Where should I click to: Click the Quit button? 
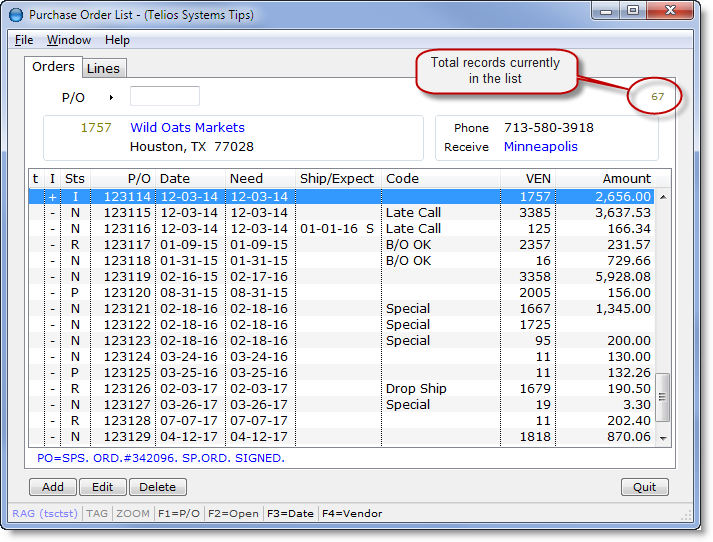click(x=645, y=487)
